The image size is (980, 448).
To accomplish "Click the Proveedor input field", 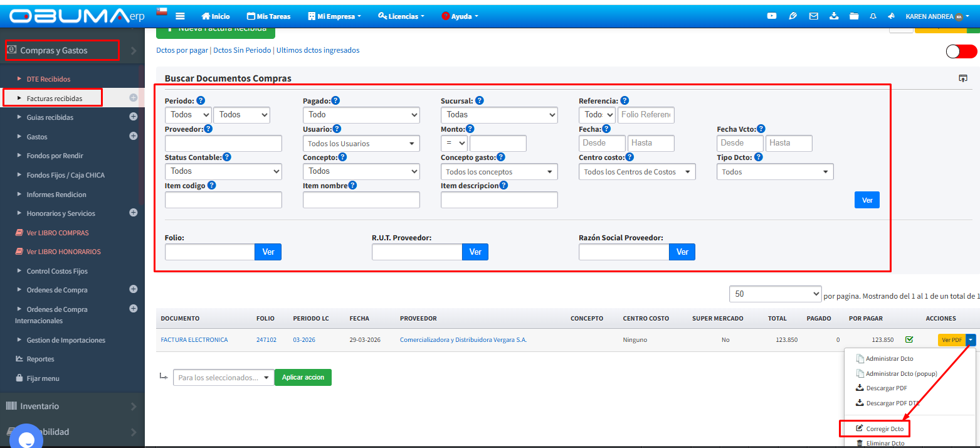I will tap(223, 143).
